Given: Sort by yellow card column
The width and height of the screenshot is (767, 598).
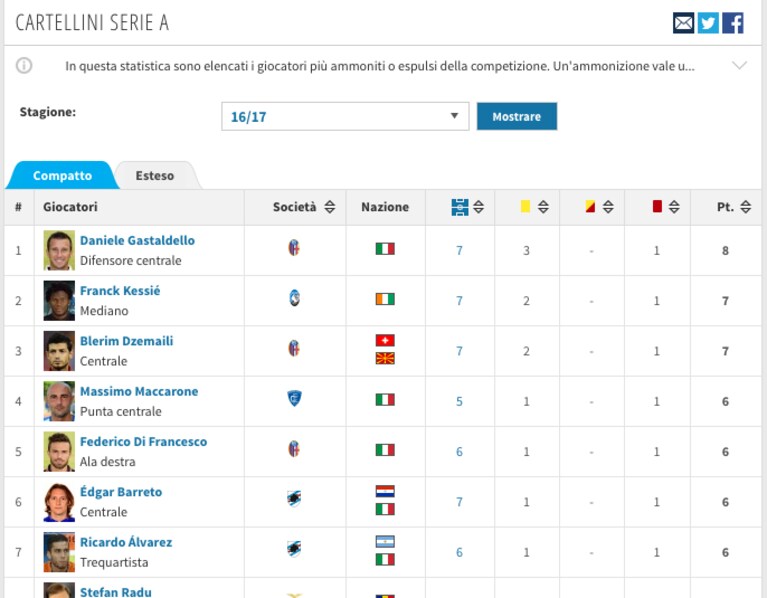Looking at the screenshot, I should pyautogui.click(x=534, y=206).
